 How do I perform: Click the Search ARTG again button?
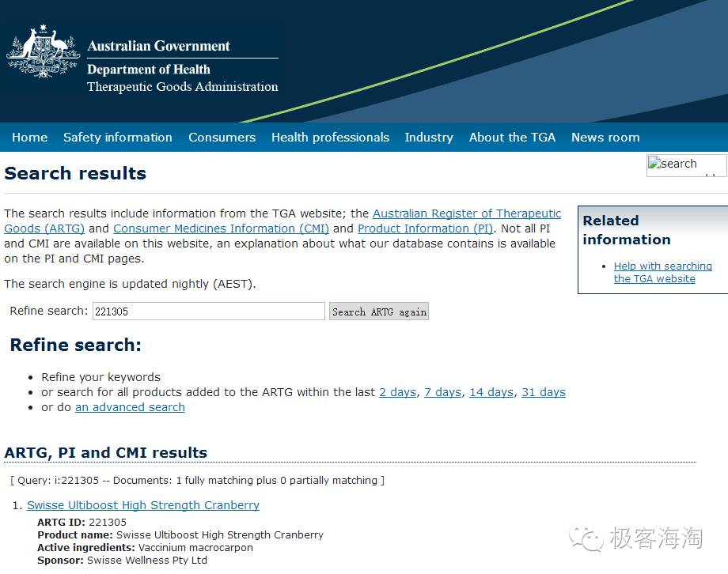379,312
